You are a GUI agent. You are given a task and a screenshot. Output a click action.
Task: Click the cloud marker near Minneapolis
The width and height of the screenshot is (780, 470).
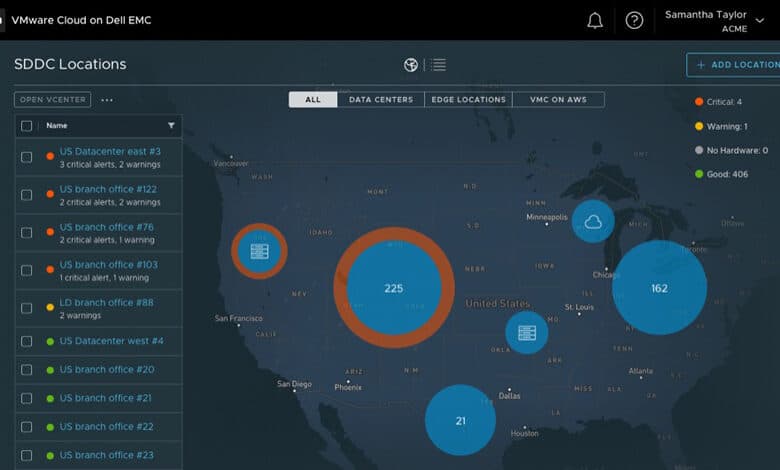593,221
